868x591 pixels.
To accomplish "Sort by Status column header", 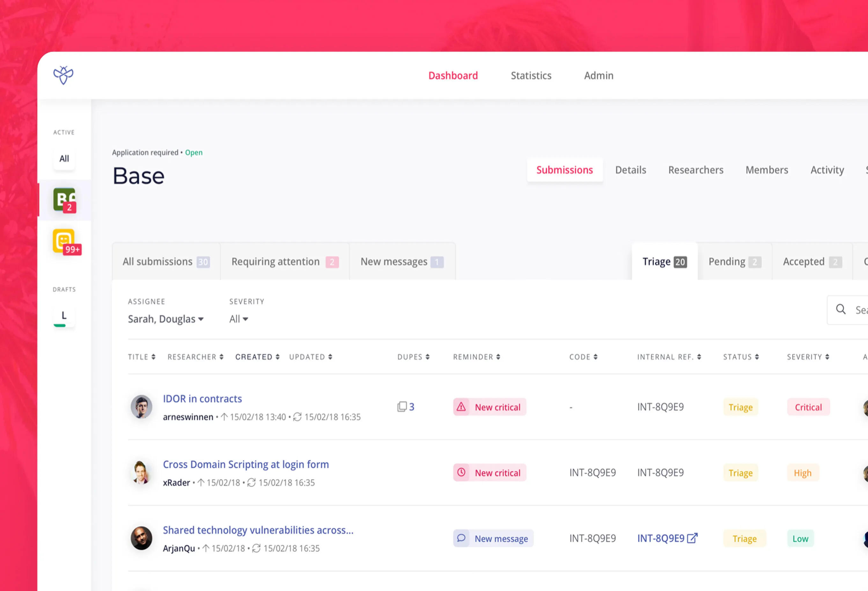I will click(x=741, y=357).
